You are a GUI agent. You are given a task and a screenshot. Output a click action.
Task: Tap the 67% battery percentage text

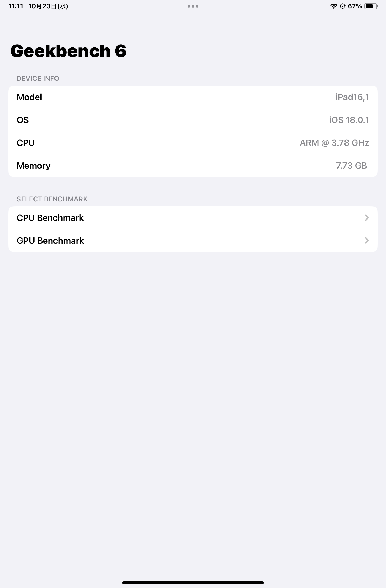coord(355,6)
